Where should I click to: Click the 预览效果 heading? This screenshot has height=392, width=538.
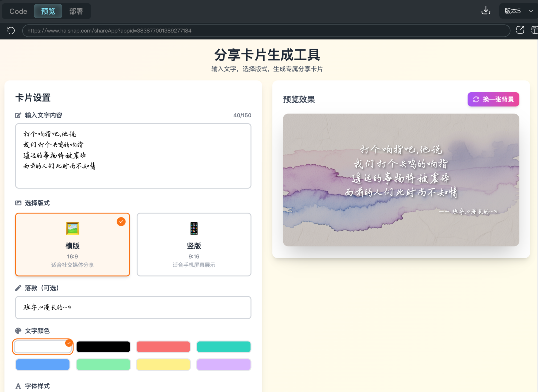299,100
